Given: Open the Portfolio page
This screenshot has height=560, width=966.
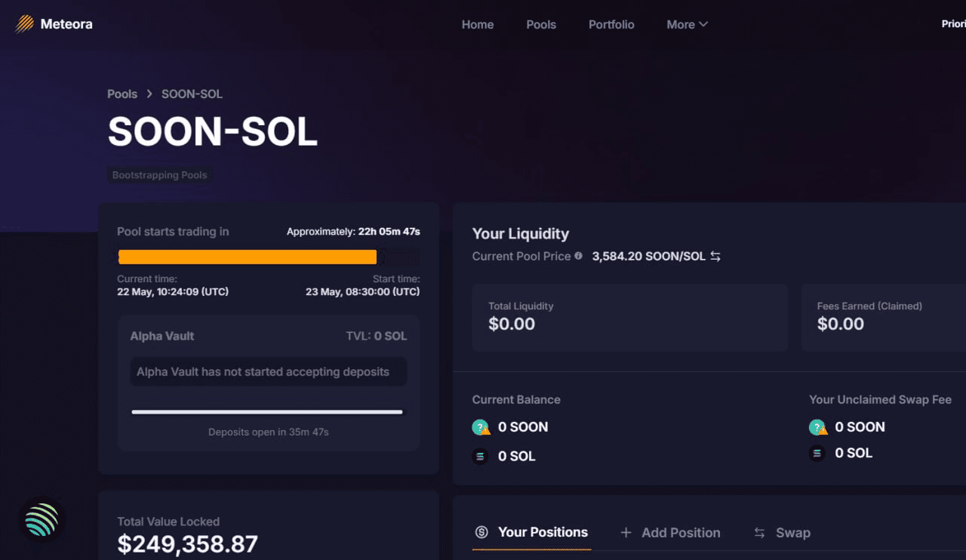Looking at the screenshot, I should 611,24.
